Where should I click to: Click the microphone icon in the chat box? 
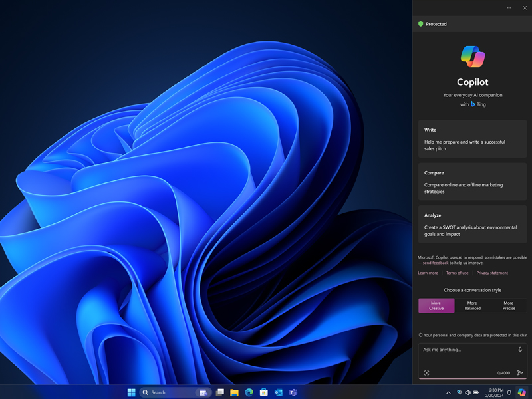(x=520, y=350)
